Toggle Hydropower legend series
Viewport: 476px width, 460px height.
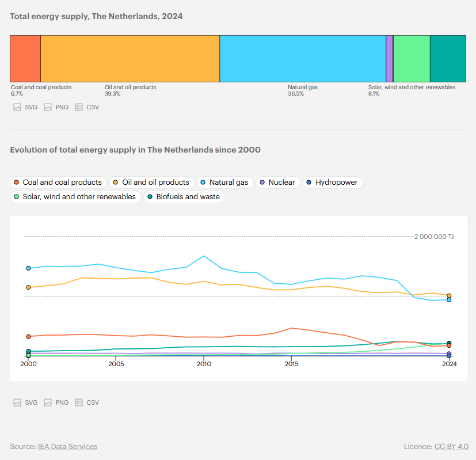click(x=333, y=183)
